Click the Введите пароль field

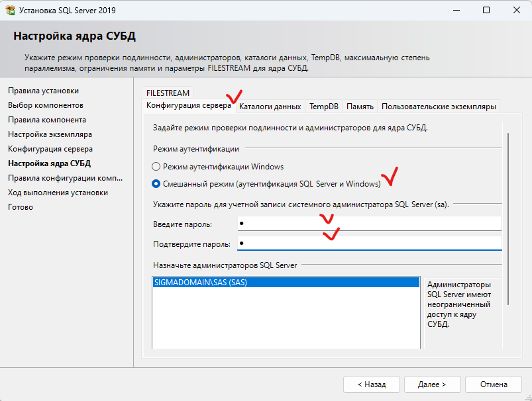point(370,224)
